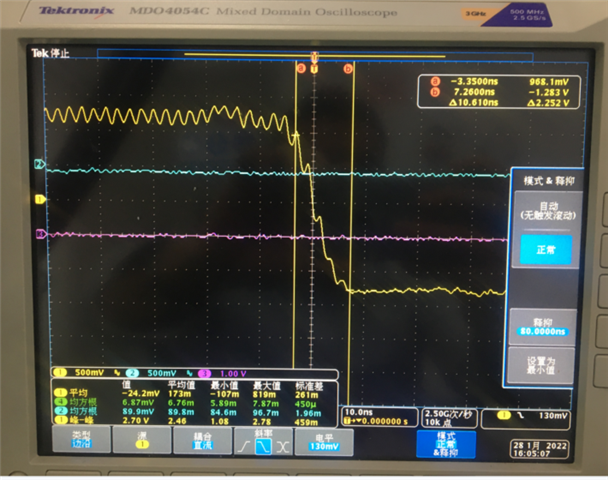608x480 pixels.
Task: Click channel 2 cyan badge in scale bar
Action: [x=132, y=373]
